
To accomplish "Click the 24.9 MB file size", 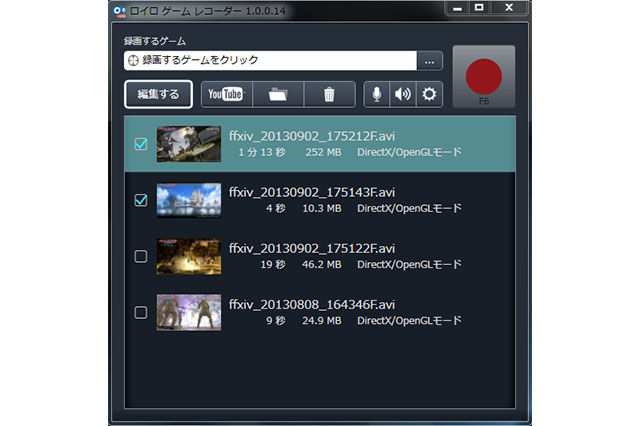I will point(322,321).
